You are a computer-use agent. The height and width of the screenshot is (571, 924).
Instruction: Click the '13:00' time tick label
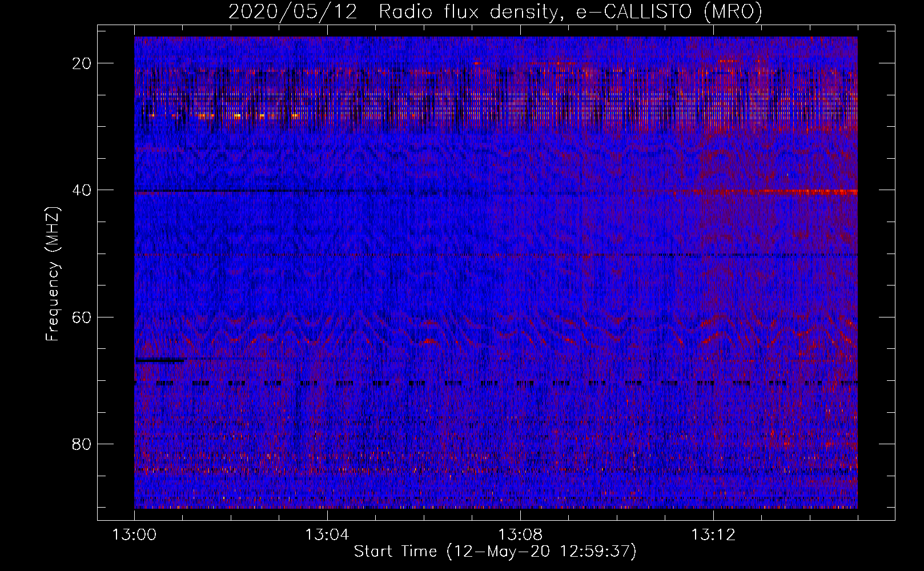click(134, 535)
